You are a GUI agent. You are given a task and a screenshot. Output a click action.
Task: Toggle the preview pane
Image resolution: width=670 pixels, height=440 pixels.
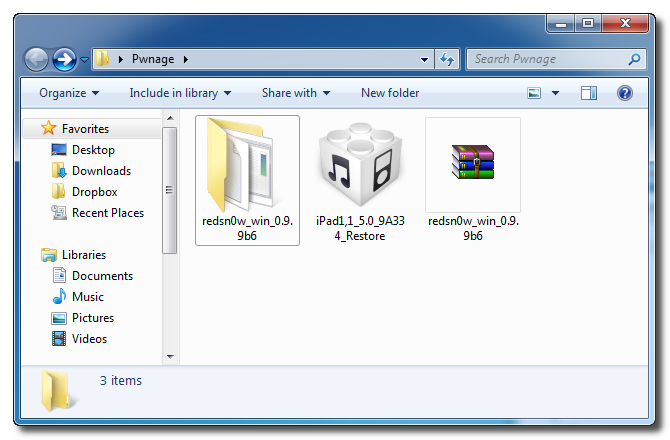point(588,93)
